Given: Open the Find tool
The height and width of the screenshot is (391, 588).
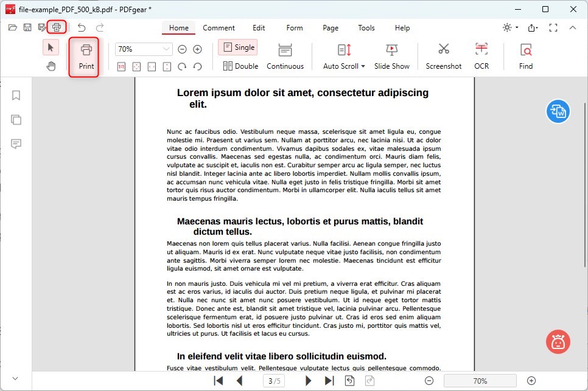Looking at the screenshot, I should point(525,55).
